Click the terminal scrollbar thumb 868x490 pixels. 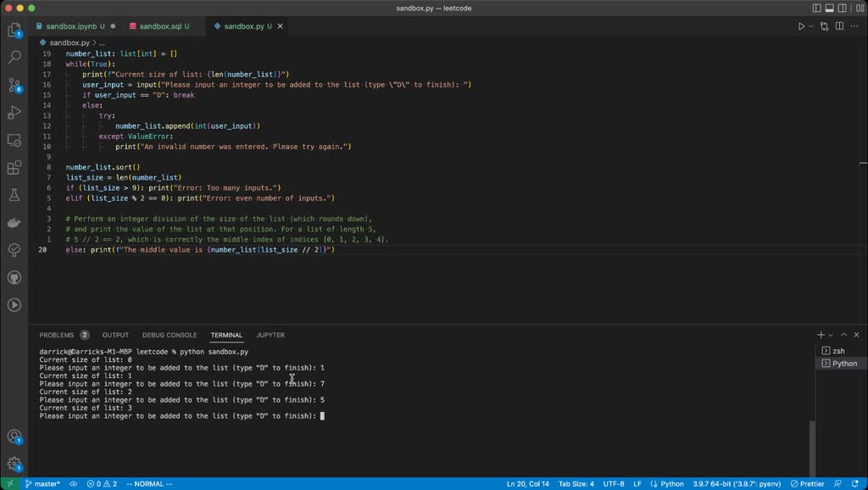[x=812, y=448]
